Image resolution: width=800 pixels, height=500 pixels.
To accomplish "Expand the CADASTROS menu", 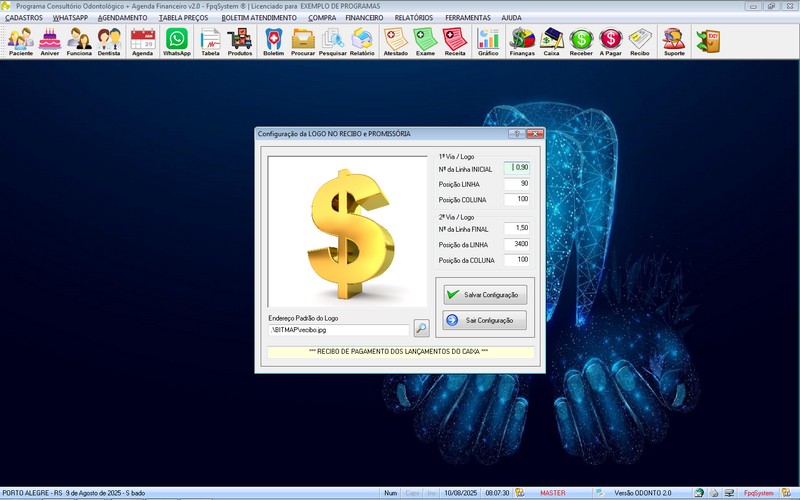I will pyautogui.click(x=24, y=18).
